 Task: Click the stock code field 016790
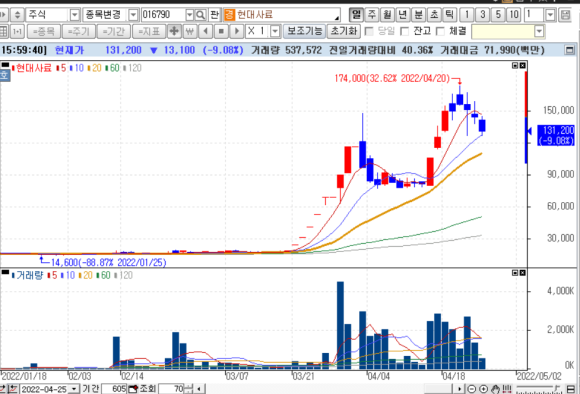pos(163,15)
